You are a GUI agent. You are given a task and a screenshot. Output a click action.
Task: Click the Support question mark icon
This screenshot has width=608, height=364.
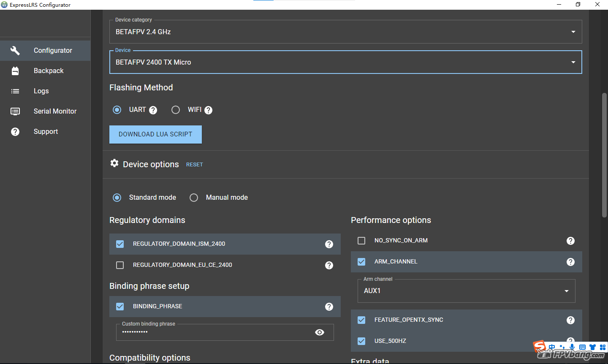coord(15,132)
